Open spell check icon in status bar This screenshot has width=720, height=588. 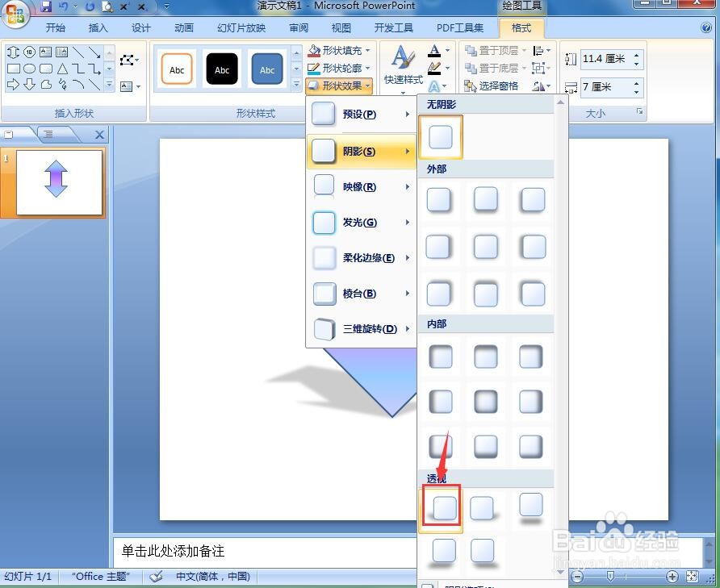(156, 577)
